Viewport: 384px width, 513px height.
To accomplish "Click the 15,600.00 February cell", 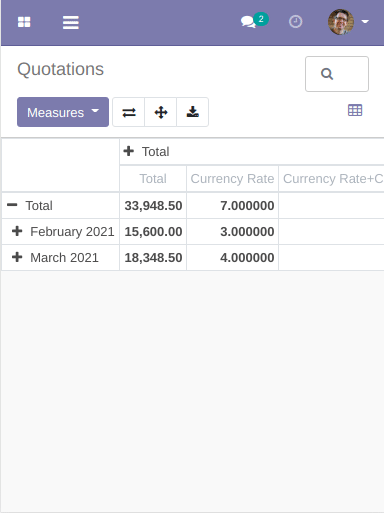I will 153,232.
